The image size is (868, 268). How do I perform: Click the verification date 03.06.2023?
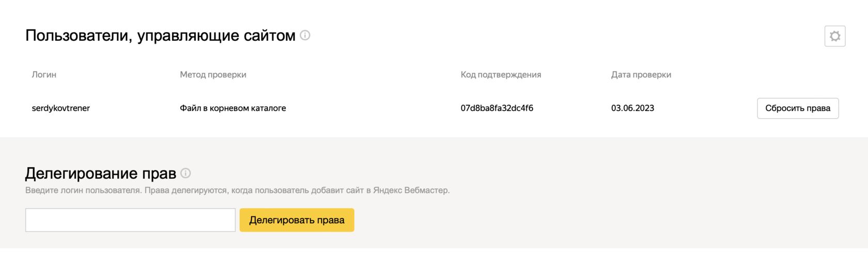[632, 108]
